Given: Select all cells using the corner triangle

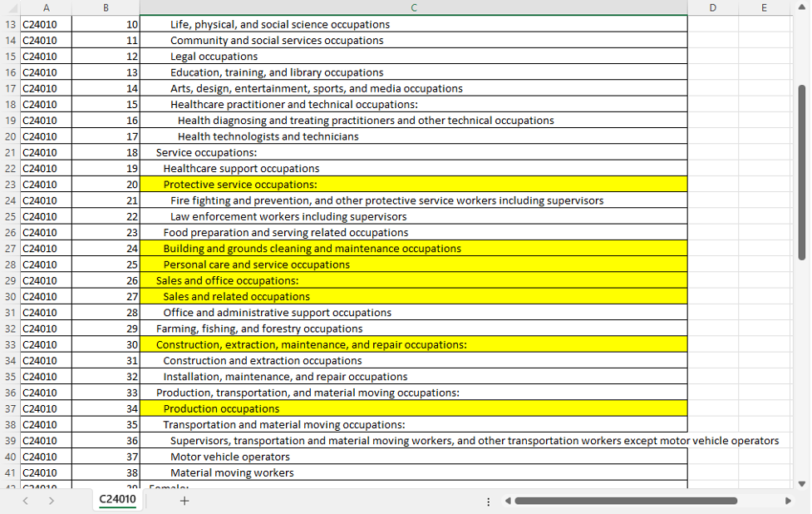Looking at the screenshot, I should pos(8,7).
